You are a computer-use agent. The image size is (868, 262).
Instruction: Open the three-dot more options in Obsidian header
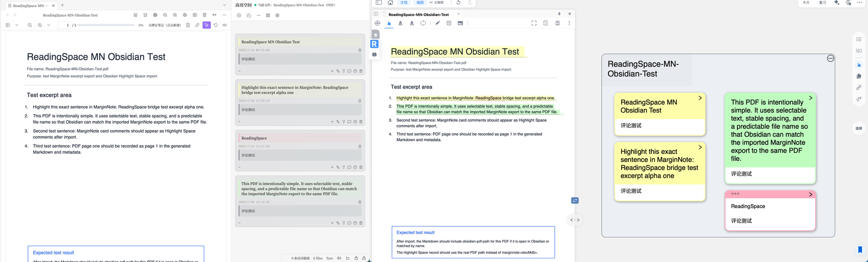(224, 15)
